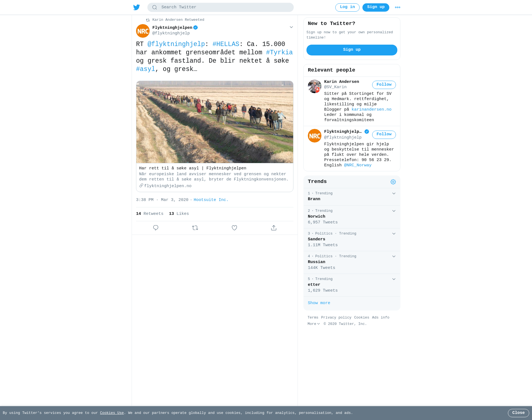Like the tweet with heart icon

coord(234,228)
